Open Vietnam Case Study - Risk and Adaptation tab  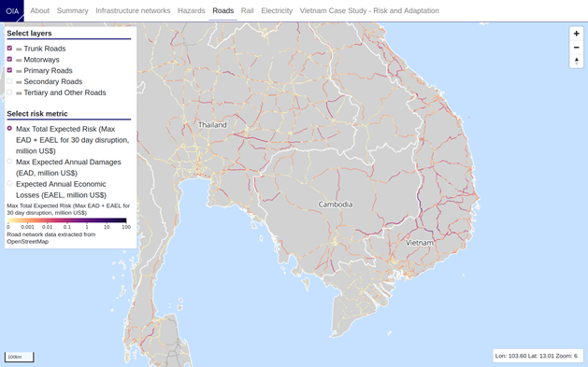(369, 11)
